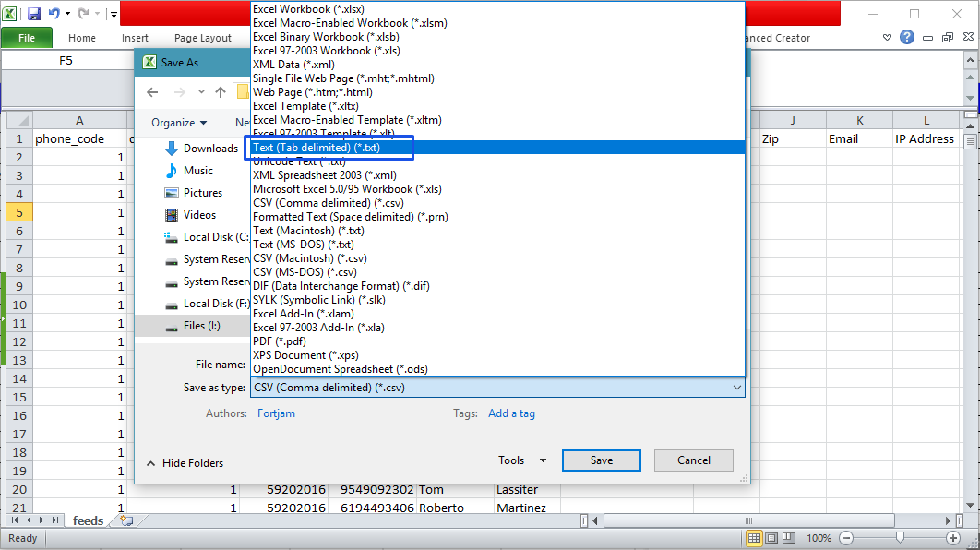980x550 pixels.
Task: Navigate back using the dialog's back arrow
Action: 152,92
